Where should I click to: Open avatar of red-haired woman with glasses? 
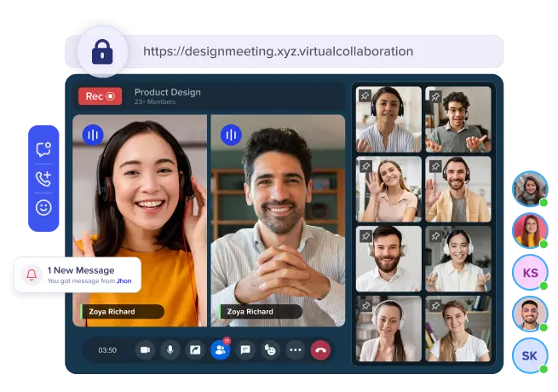pos(530,231)
